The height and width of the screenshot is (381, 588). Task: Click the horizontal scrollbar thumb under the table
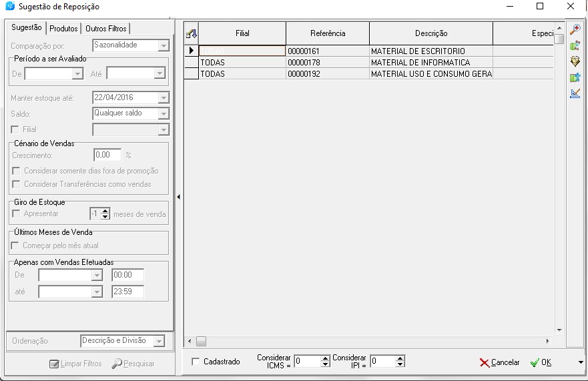tap(201, 341)
